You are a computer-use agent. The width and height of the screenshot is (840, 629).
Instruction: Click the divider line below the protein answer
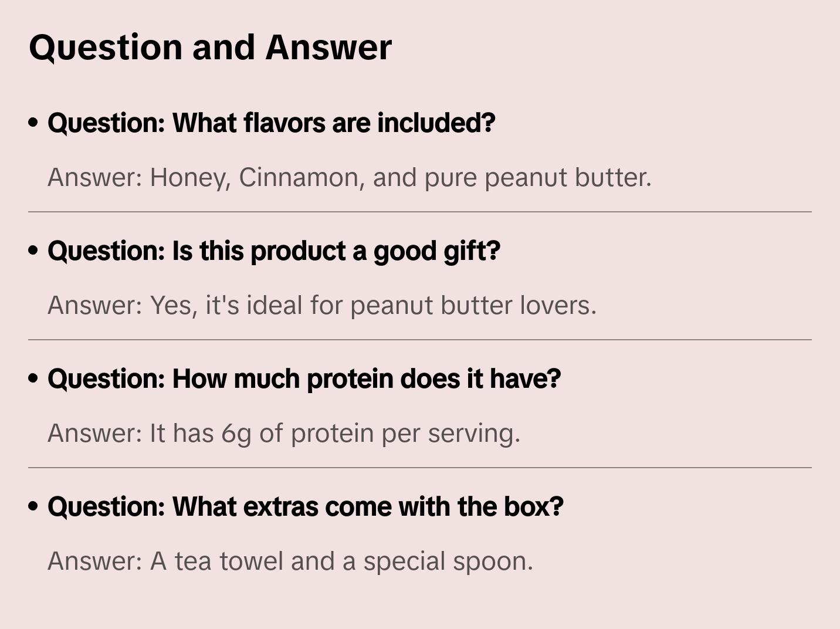[x=419, y=468]
